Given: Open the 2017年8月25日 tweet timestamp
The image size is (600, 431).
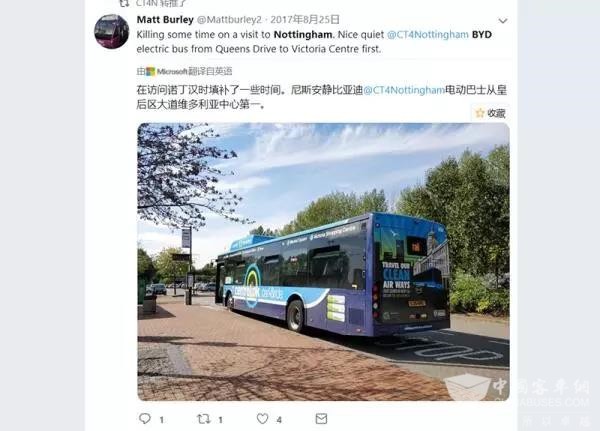Looking at the screenshot, I should point(305,20).
